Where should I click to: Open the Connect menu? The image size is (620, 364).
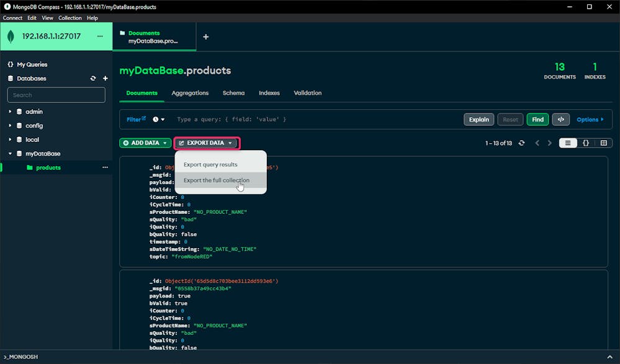12,18
